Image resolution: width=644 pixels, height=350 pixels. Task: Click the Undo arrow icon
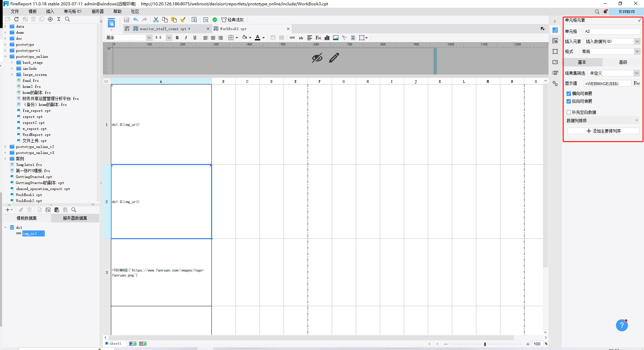tap(136, 20)
